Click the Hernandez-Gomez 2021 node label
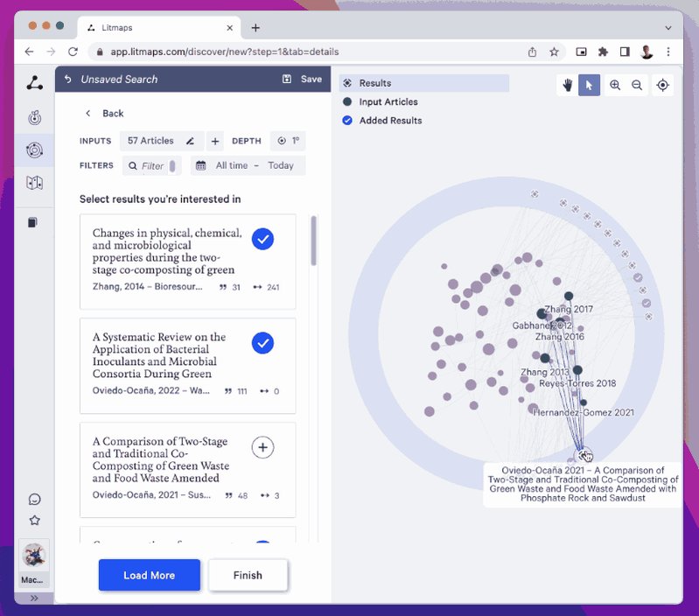The image size is (699, 616). pos(584,412)
